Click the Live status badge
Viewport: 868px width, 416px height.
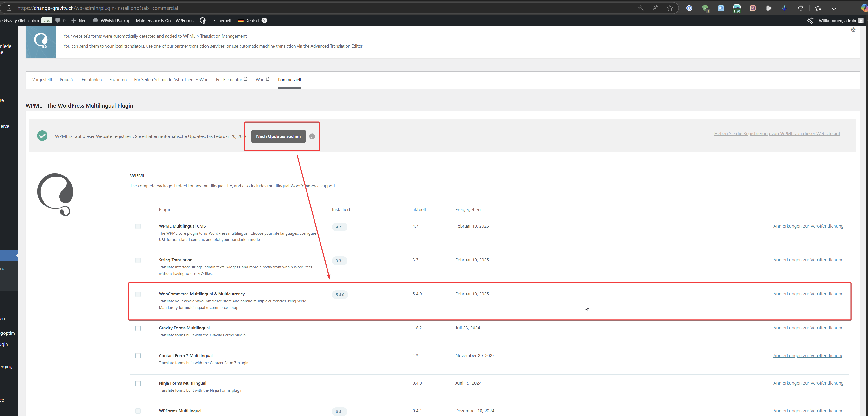(47, 20)
